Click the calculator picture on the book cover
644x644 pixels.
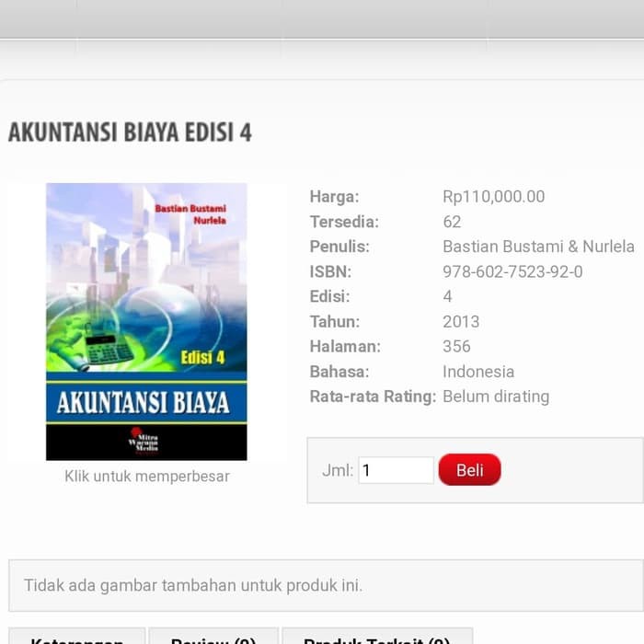(108, 348)
